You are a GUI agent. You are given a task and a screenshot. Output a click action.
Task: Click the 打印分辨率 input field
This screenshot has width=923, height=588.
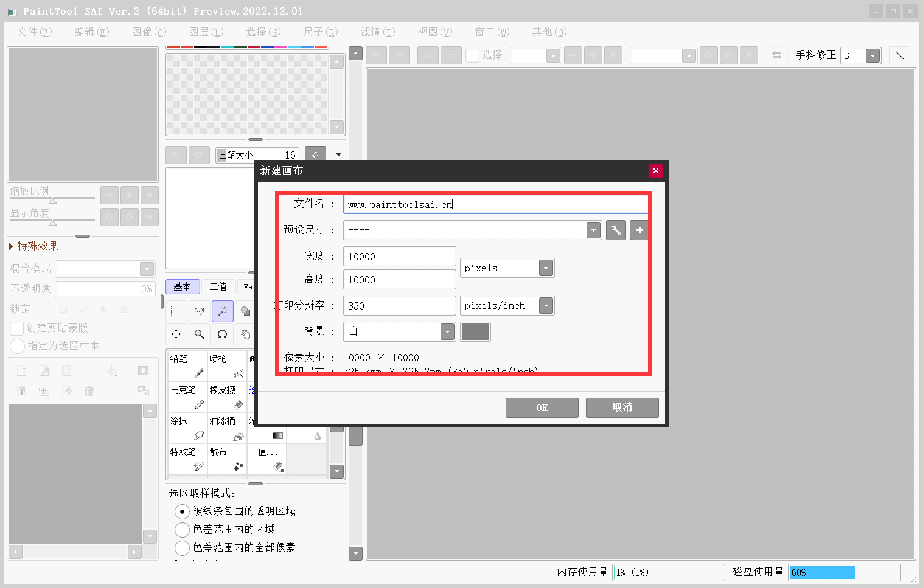[x=400, y=305]
